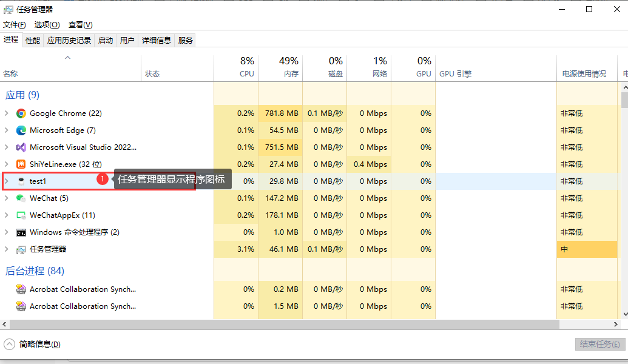This screenshot has width=628, height=364.
Task: Sort by the 内存 column header
Action: coord(280,69)
